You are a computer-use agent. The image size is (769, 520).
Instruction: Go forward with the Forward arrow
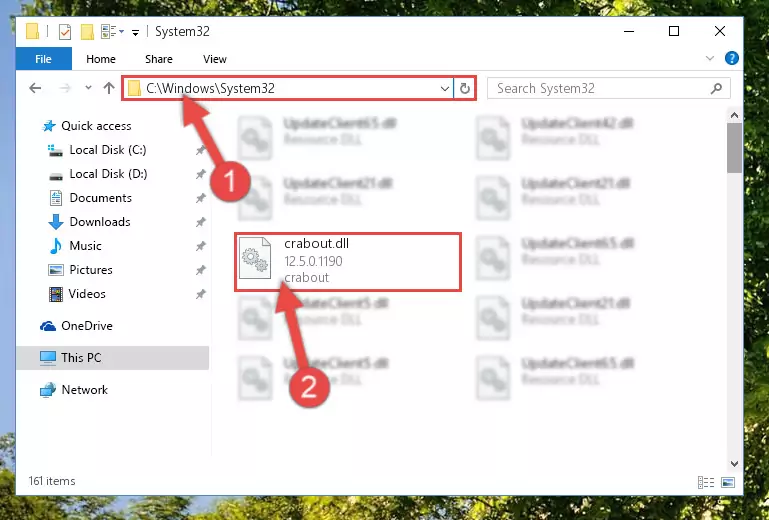[65, 88]
